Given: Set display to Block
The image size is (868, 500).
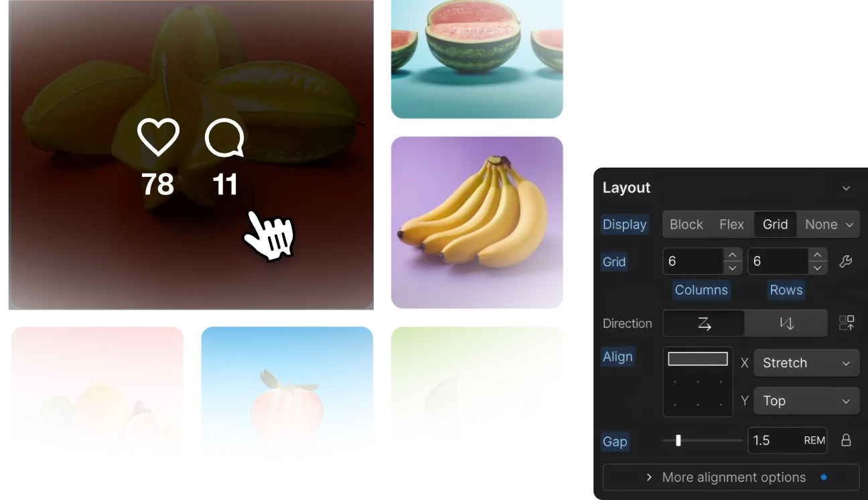Looking at the screenshot, I should [686, 225].
